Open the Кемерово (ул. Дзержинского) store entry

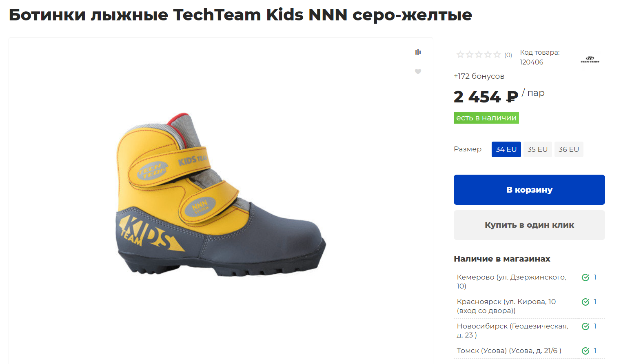[511, 282]
